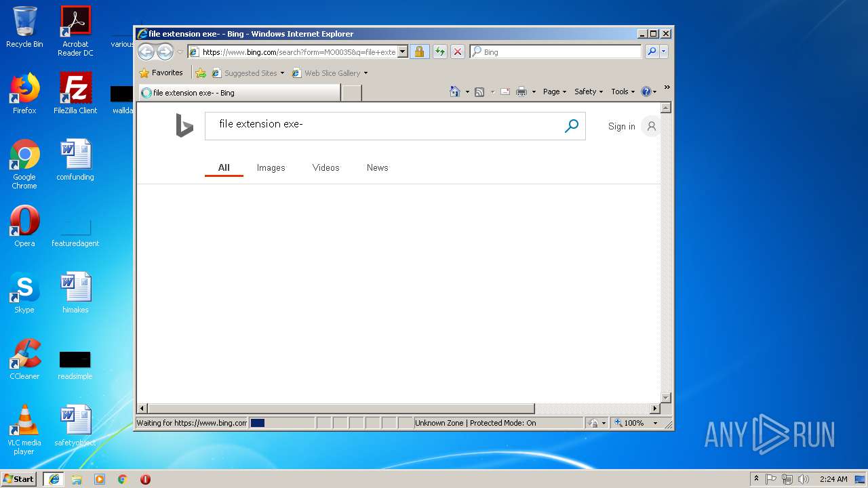This screenshot has width=868, height=488.
Task: Click the Home icon in command bar
Action: 455,91
